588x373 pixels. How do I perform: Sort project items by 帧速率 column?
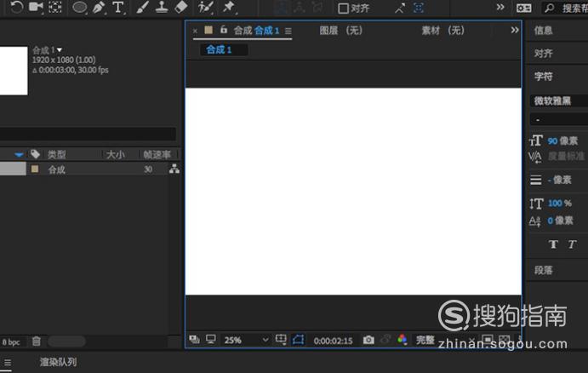tap(157, 155)
